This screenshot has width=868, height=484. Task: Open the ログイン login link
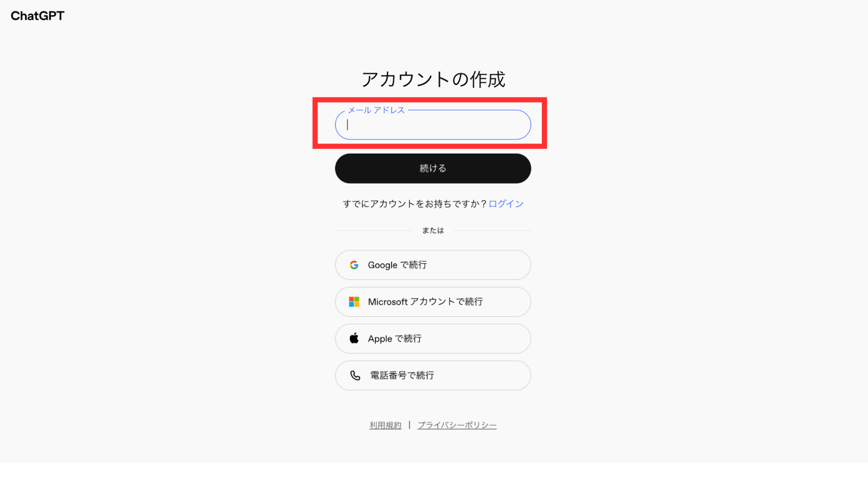click(x=506, y=204)
